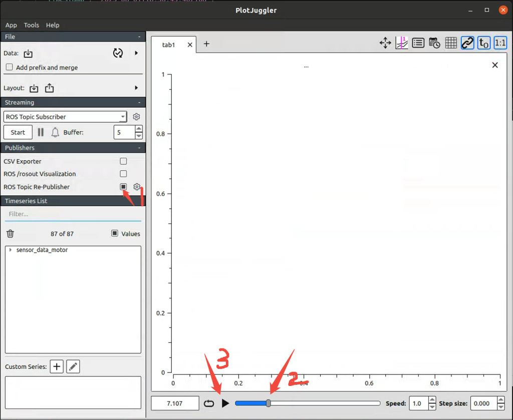Image resolution: width=513 pixels, height=420 pixels.
Task: Click the Step size value field
Action: coord(483,403)
